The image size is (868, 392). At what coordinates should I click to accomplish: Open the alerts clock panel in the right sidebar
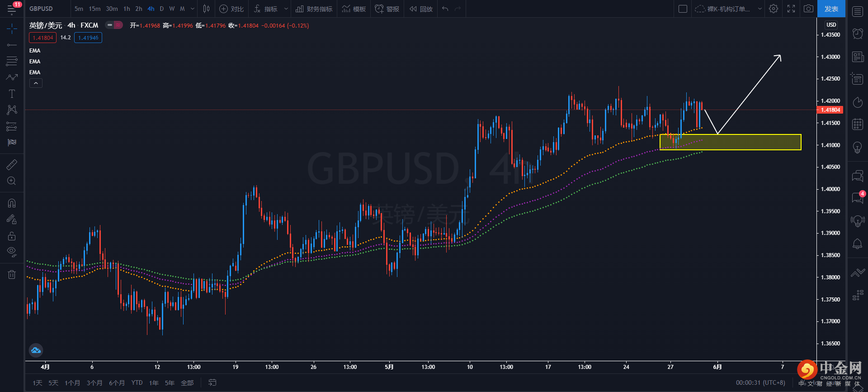pos(858,33)
